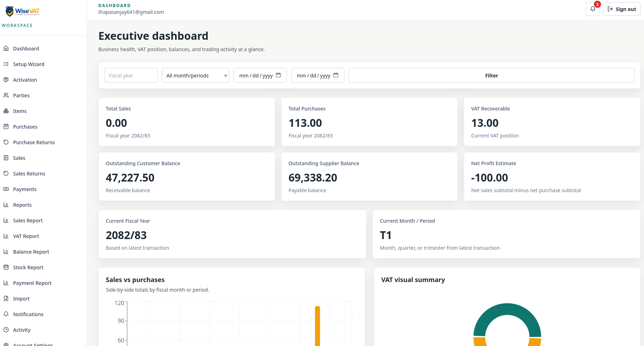The width and height of the screenshot is (644, 346).
Task: Open the All month/periods dropdown
Action: [x=196, y=75]
